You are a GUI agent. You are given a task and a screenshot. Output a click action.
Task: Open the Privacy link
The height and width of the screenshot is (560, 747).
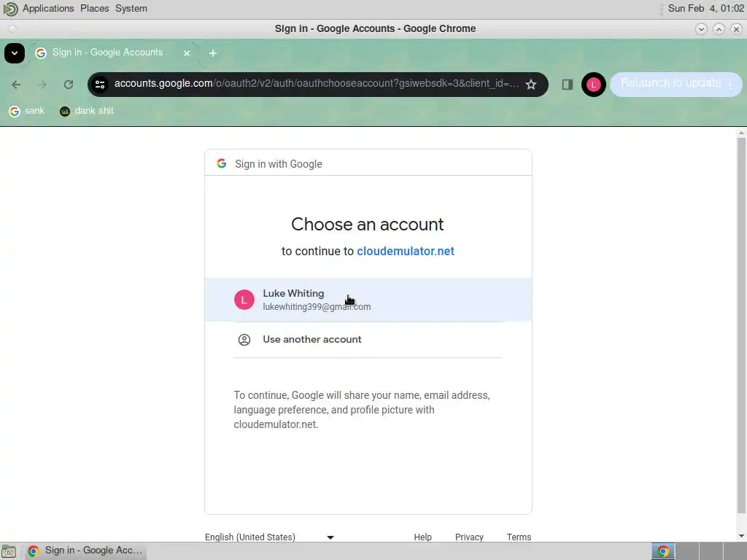click(469, 537)
